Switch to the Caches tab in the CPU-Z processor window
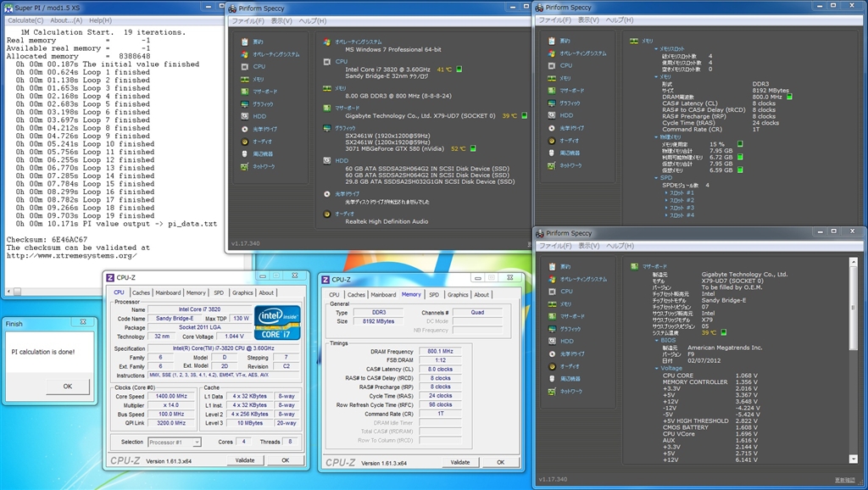The width and height of the screenshot is (868, 490). point(141,292)
